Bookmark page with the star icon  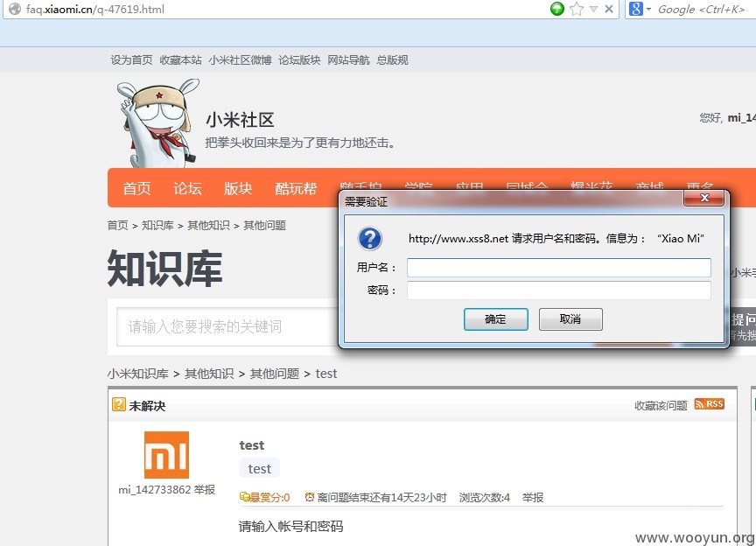click(577, 9)
